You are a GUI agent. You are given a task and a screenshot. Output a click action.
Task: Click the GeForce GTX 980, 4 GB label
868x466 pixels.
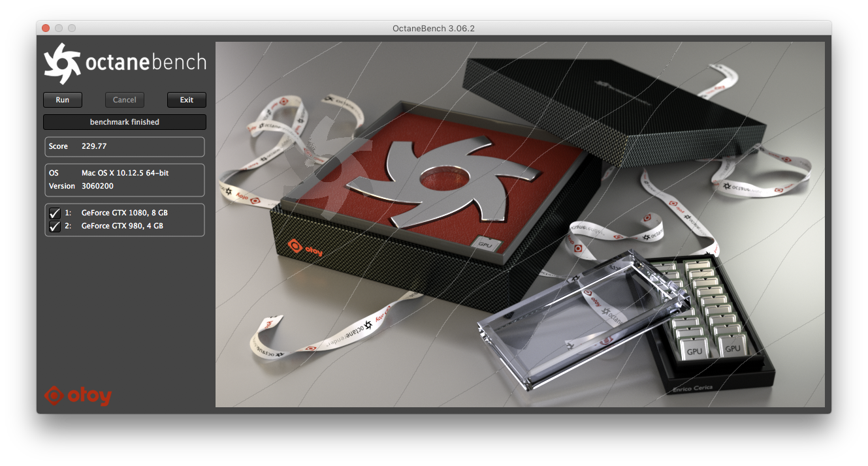pyautogui.click(x=122, y=226)
